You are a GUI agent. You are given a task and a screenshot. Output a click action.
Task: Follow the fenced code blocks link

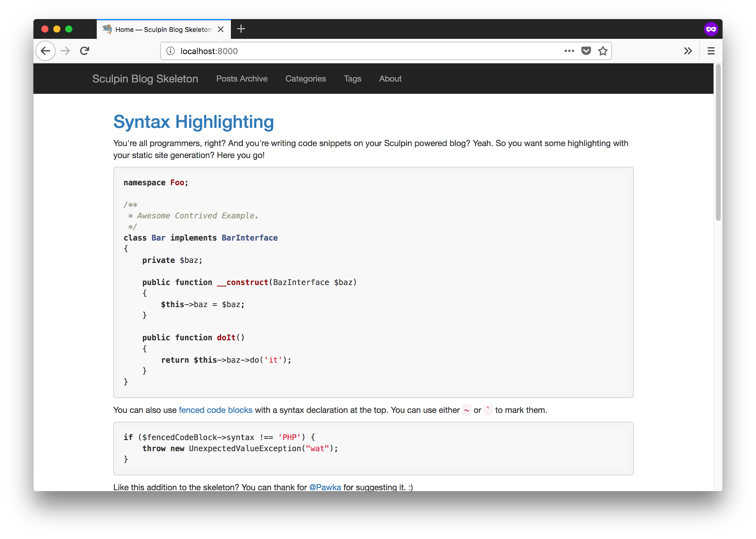[x=216, y=410]
